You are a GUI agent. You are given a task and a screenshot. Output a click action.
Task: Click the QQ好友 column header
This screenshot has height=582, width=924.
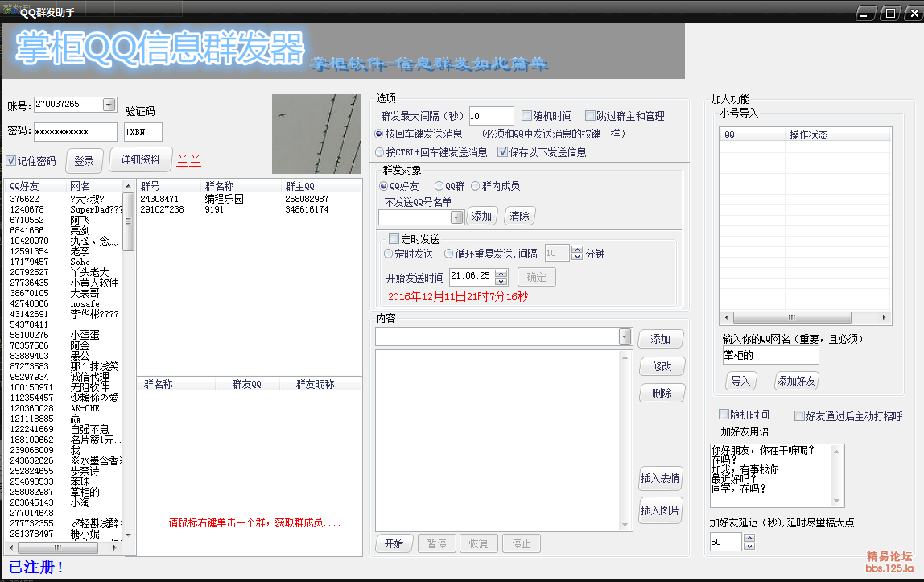35,186
